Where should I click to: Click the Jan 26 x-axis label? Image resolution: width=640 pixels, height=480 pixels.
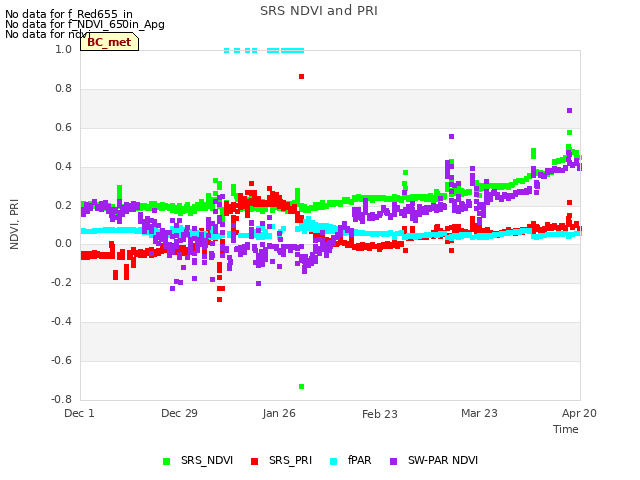(x=279, y=413)
